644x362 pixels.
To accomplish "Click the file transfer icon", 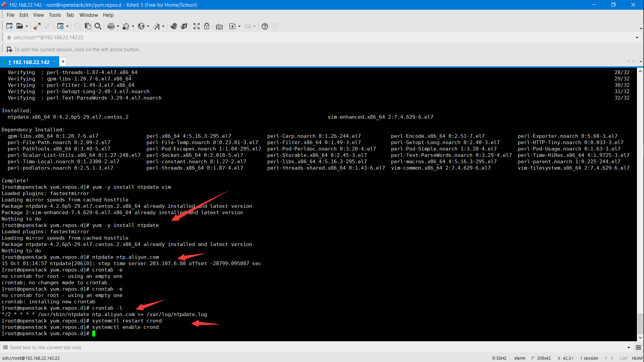I will coord(126,26).
